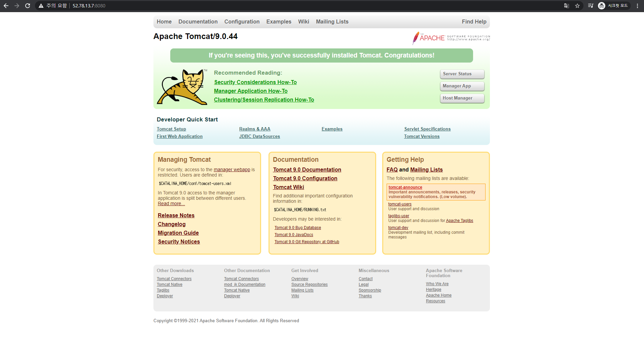Open Tomcat Wiki link
Screen dimensions: 644x337
[289, 187]
